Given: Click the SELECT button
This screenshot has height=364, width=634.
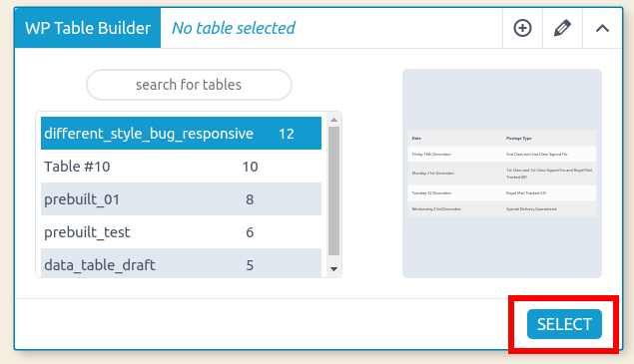Looking at the screenshot, I should pos(564,324).
